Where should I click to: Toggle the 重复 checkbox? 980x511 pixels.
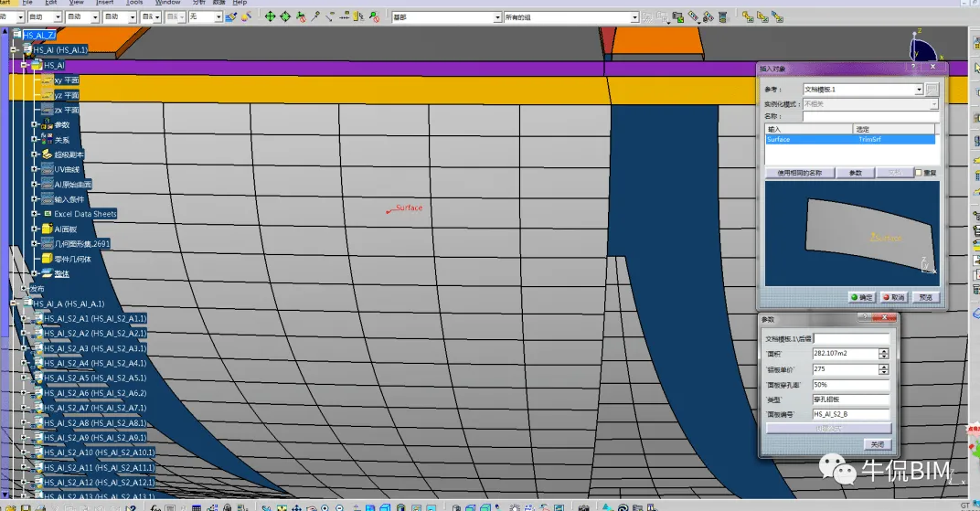[x=919, y=173]
